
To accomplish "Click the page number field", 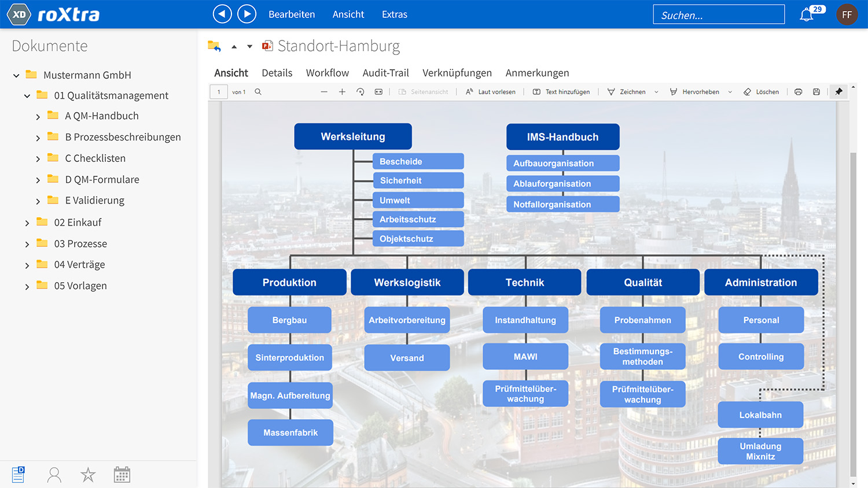I will click(x=219, y=92).
